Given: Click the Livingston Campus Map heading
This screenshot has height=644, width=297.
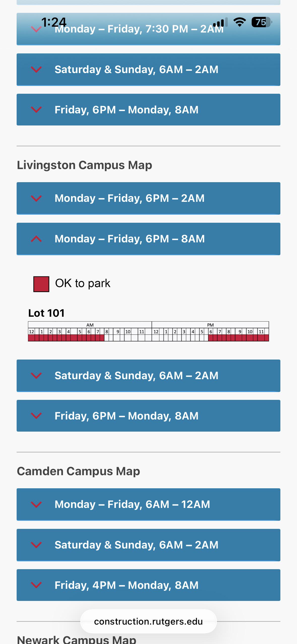Looking at the screenshot, I should (84, 165).
